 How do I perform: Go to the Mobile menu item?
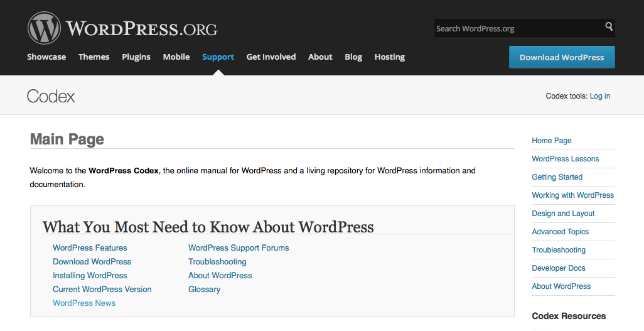pos(176,57)
